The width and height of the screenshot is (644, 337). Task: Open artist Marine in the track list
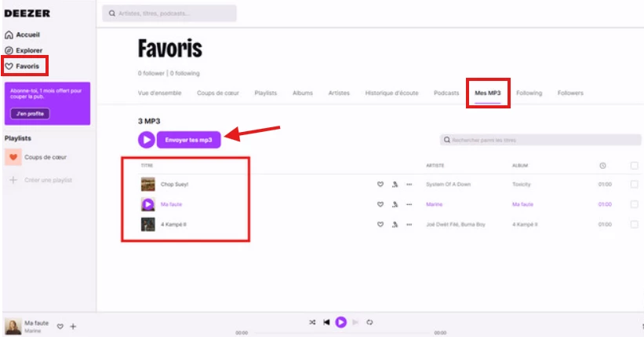[x=434, y=204]
